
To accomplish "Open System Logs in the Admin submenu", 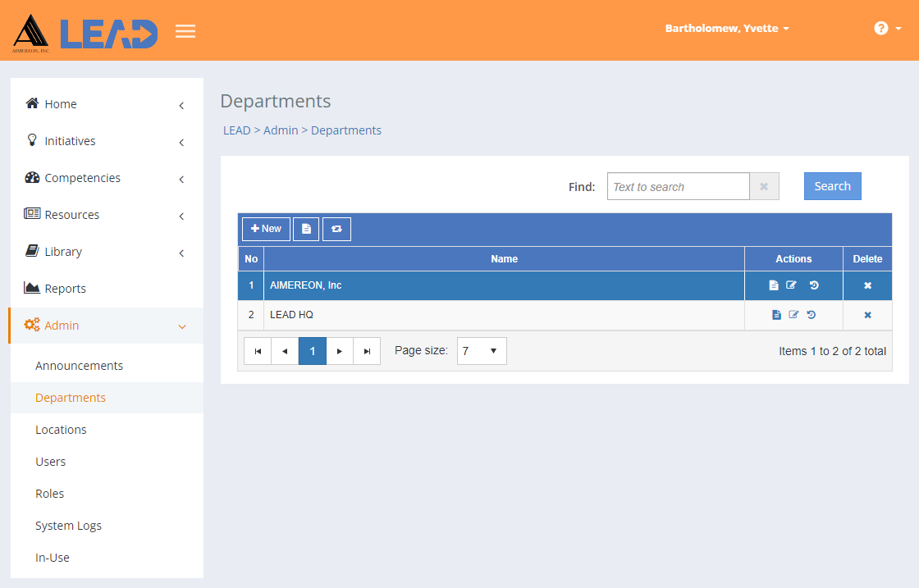I will [69, 526].
